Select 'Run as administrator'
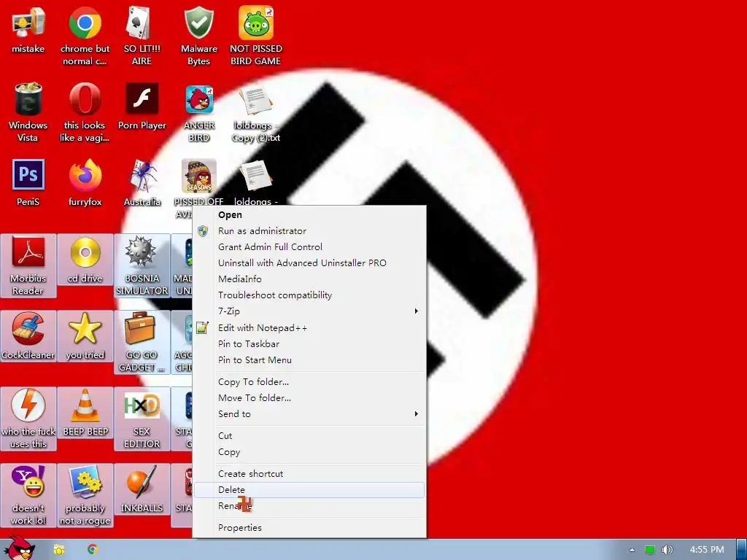 [x=309, y=231]
